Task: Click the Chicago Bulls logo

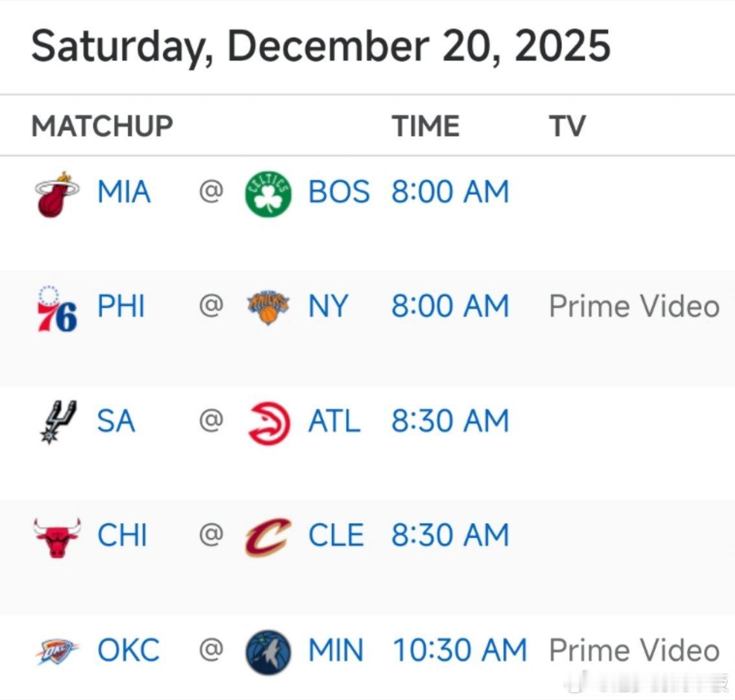Action: [56, 537]
